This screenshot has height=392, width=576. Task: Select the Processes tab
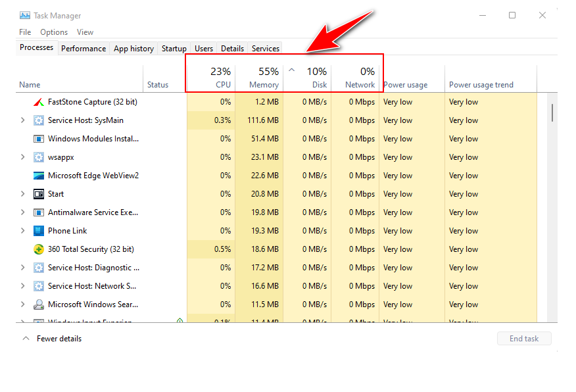36,48
